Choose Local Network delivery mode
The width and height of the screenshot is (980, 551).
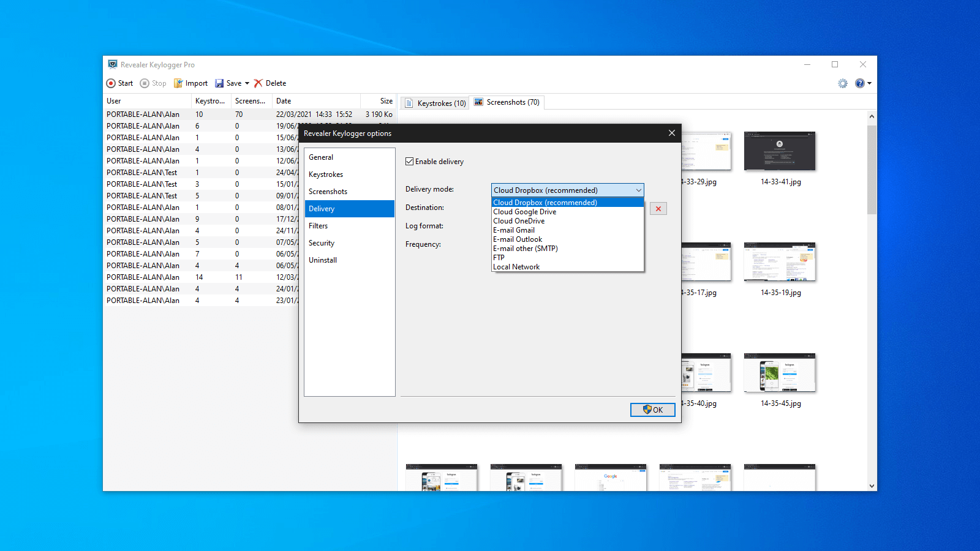click(x=568, y=267)
